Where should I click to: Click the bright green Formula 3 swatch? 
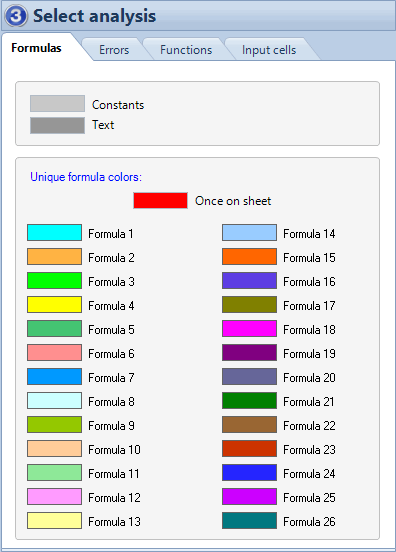click(55, 281)
